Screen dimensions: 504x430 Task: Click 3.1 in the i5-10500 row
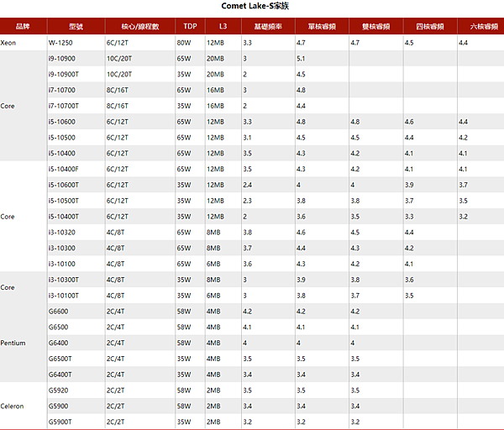[247, 138]
